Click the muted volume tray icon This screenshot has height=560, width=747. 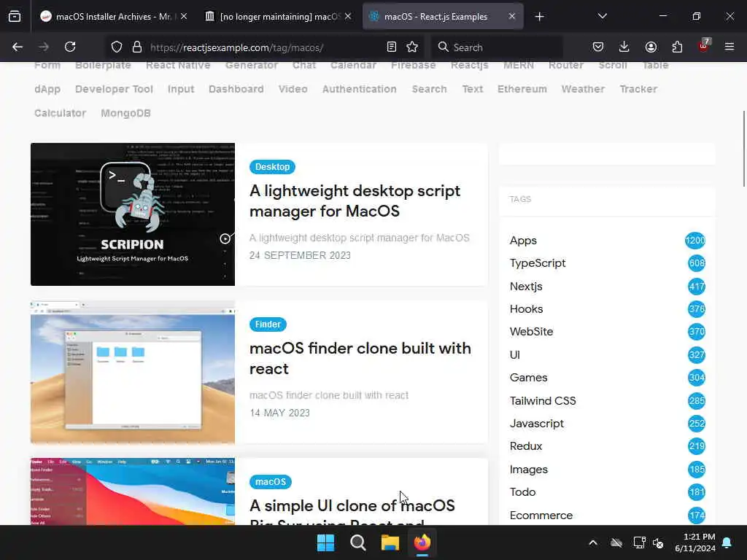click(658, 542)
